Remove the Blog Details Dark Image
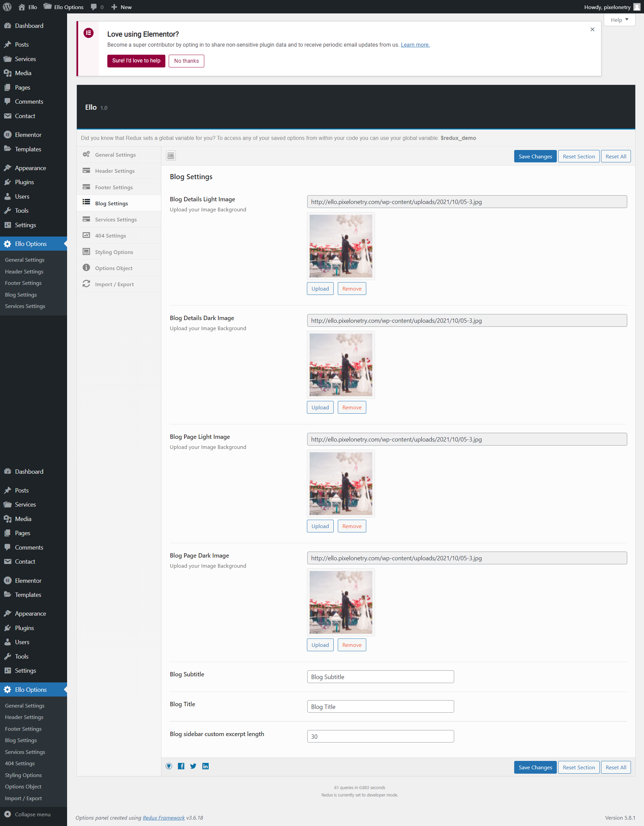Screen dimensions: 644x826 pyautogui.click(x=351, y=407)
